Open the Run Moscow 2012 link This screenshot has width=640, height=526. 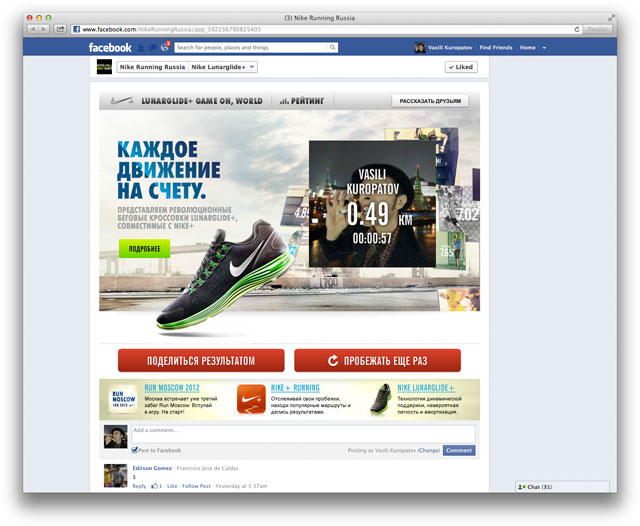(172, 388)
